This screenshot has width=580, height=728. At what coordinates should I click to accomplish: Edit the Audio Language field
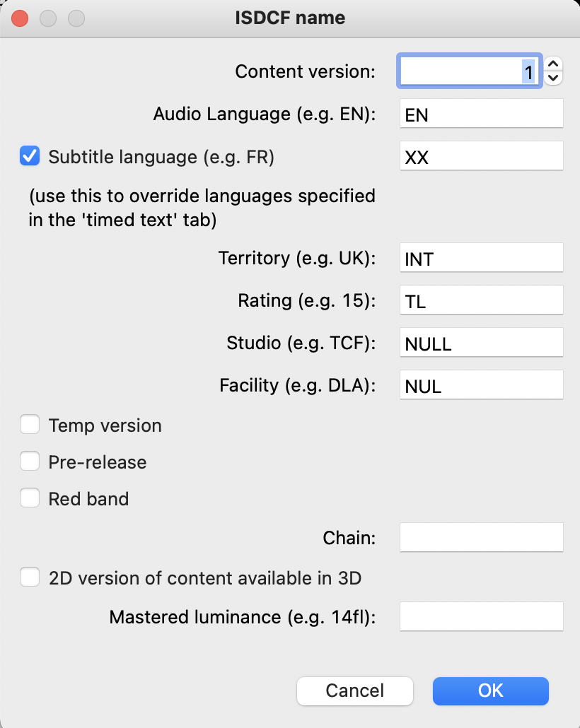[x=482, y=113]
